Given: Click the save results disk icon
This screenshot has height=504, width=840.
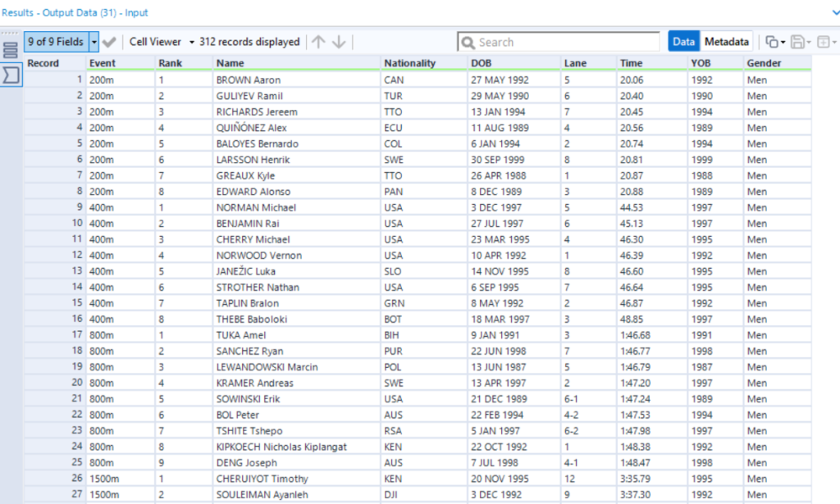Looking at the screenshot, I should tap(797, 42).
